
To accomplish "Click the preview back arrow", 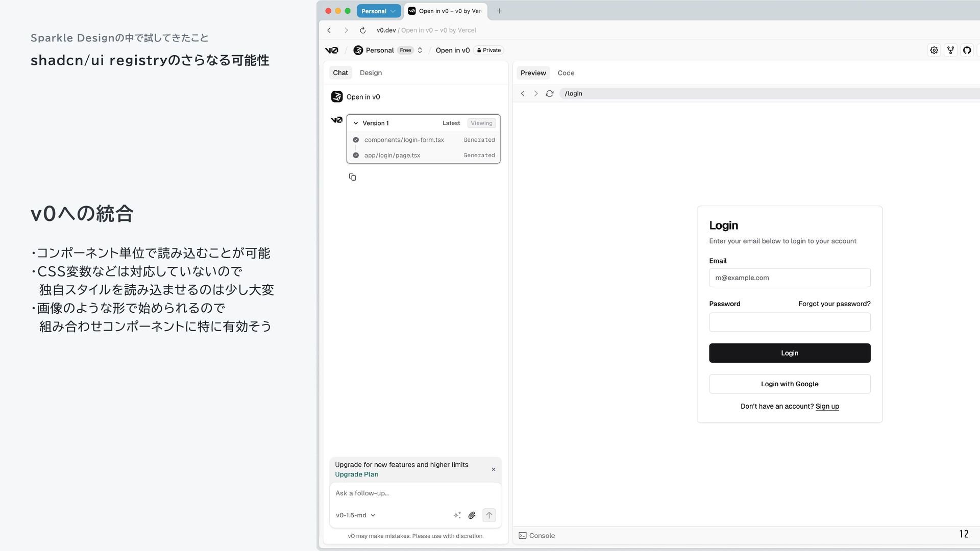I will (x=523, y=93).
